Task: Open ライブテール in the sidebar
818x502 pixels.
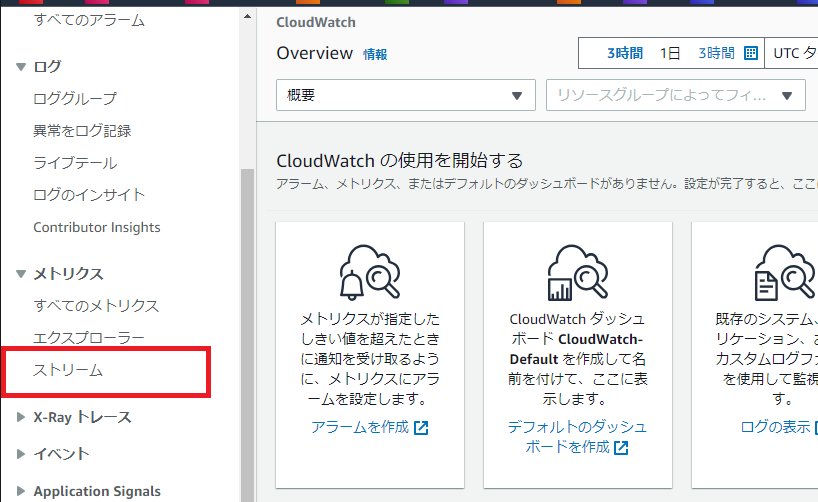Action: coord(75,163)
